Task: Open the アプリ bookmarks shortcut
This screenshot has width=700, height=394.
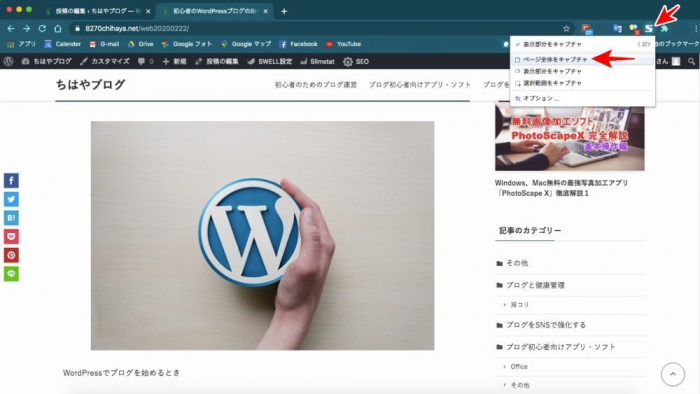Action: [x=21, y=44]
